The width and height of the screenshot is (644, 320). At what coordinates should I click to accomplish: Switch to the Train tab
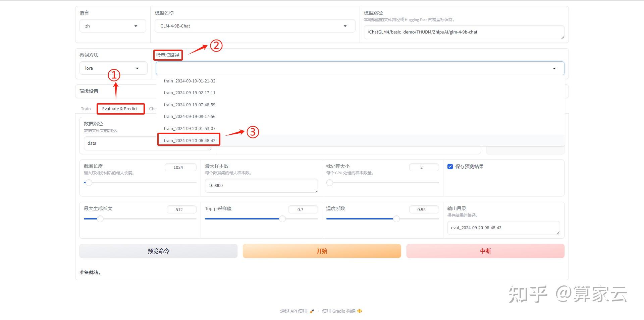pyautogui.click(x=86, y=108)
